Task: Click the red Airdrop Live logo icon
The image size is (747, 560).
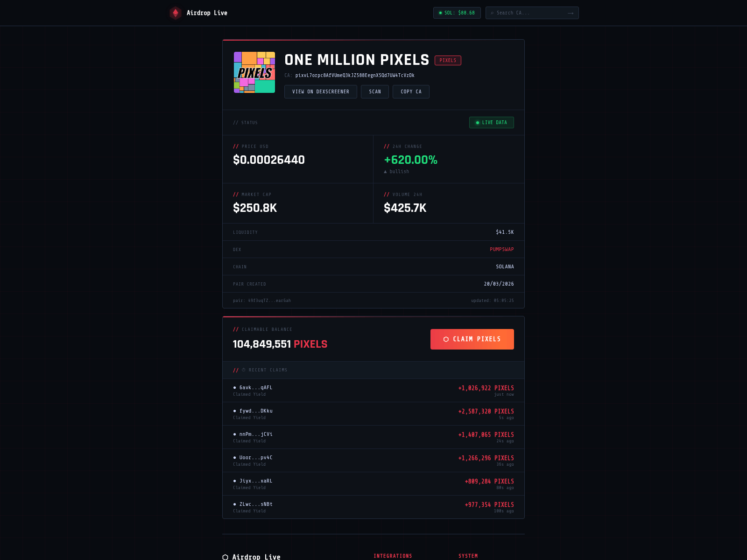Action: [x=176, y=13]
